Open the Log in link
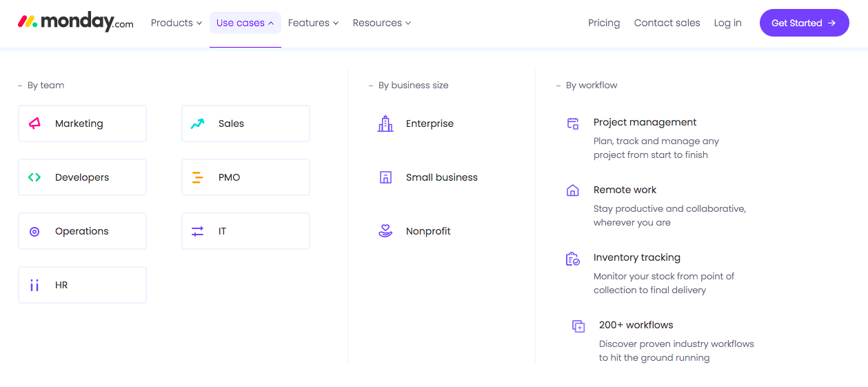This screenshot has height=387, width=868. click(x=727, y=23)
